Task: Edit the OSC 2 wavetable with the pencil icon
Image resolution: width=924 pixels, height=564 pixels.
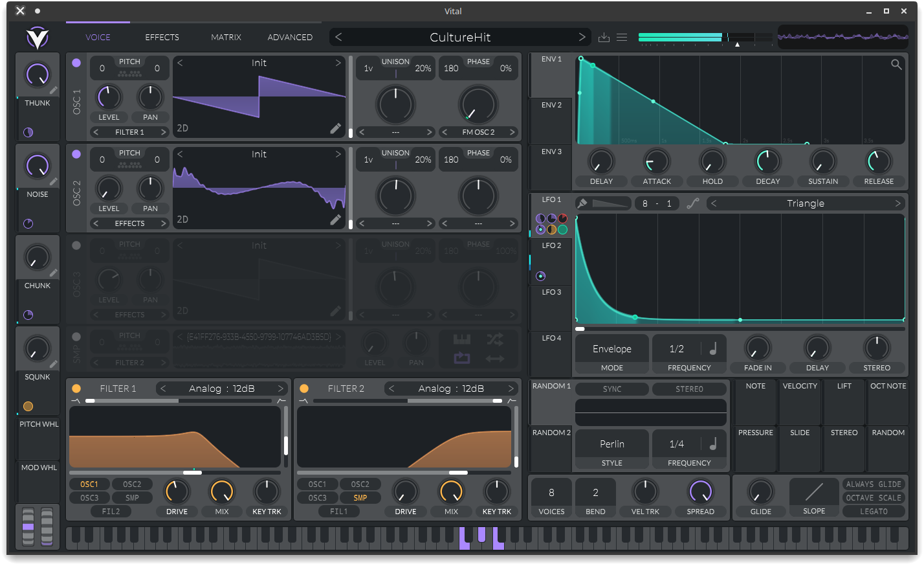Action: point(335,220)
